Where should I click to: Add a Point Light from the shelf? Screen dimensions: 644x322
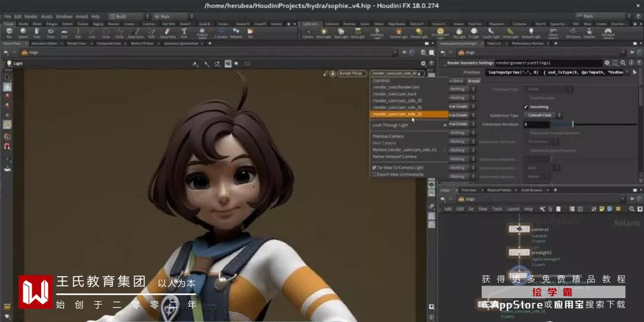[324, 33]
